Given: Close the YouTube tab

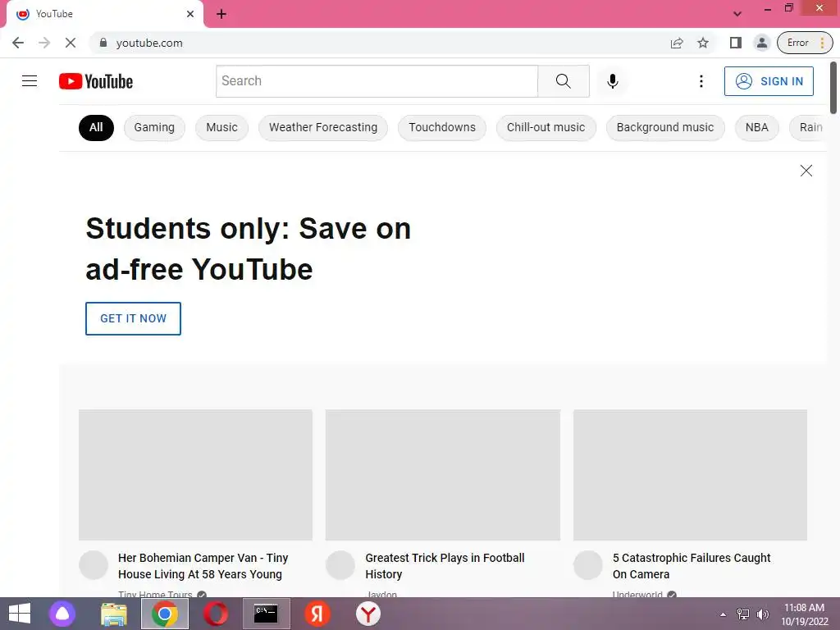Looking at the screenshot, I should (190, 14).
